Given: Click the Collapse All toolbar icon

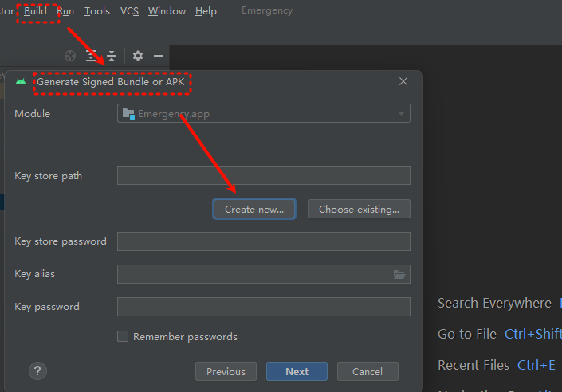Looking at the screenshot, I should click(x=112, y=56).
